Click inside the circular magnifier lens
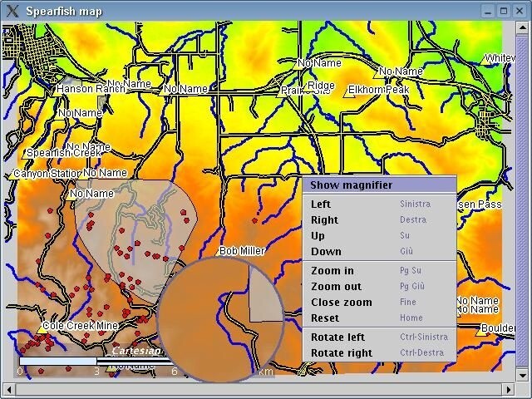The height and width of the screenshot is (399, 532). coord(220,319)
